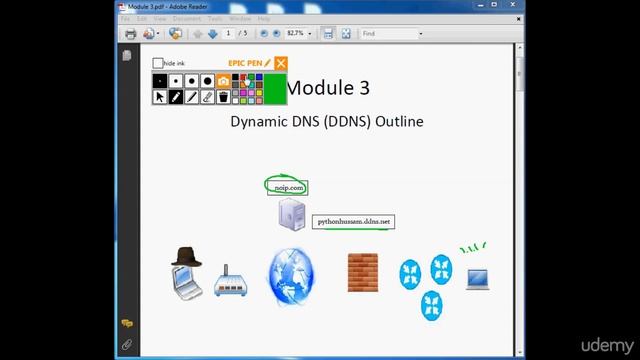Click the router image in the diagram
The width and height of the screenshot is (640, 360).
(231, 280)
